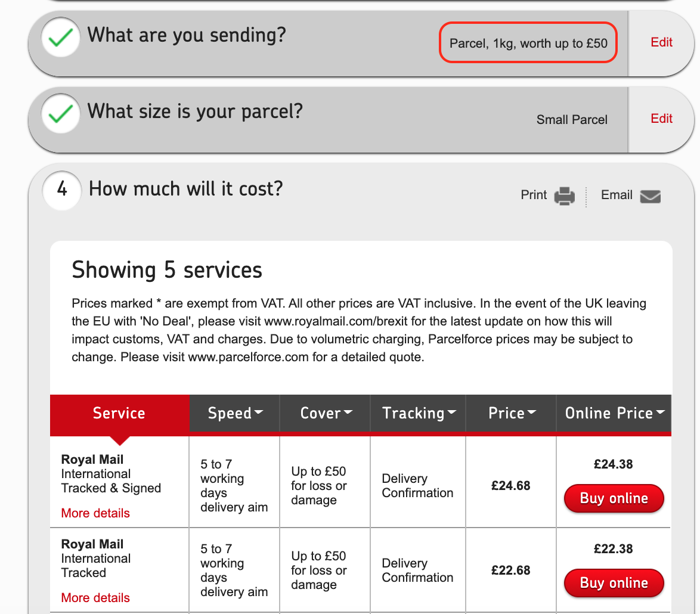Edit the What are you sending step
700x614 pixels.
[661, 42]
